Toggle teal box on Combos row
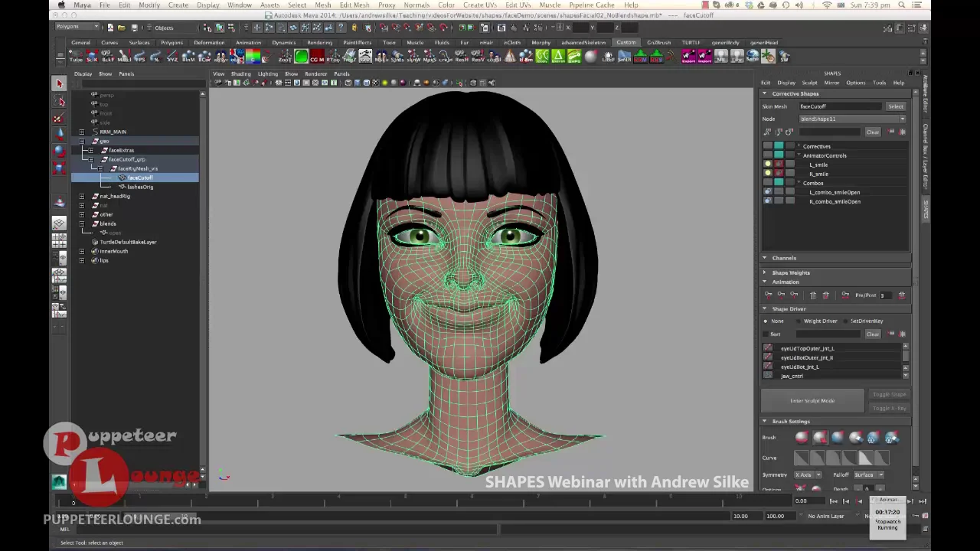The width and height of the screenshot is (980, 551). [x=779, y=183]
